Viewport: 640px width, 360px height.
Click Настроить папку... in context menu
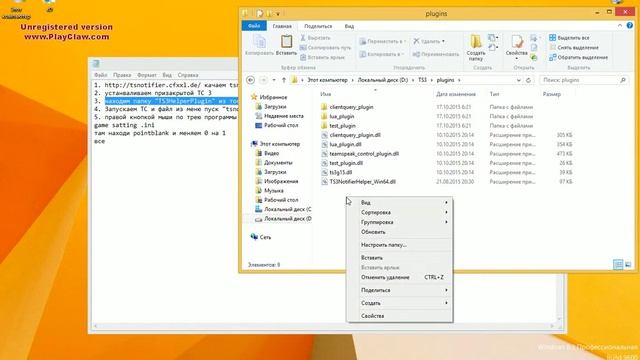pos(400,245)
